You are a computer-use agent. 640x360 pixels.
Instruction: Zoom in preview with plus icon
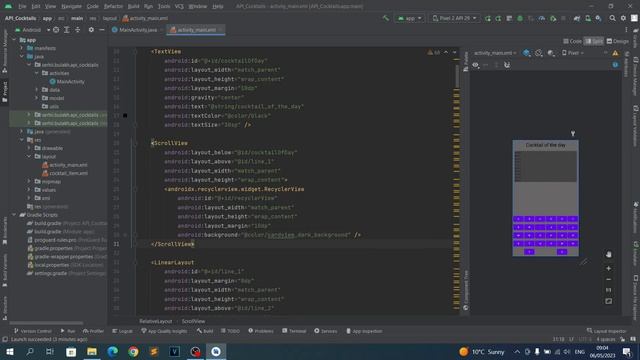tap(609, 269)
